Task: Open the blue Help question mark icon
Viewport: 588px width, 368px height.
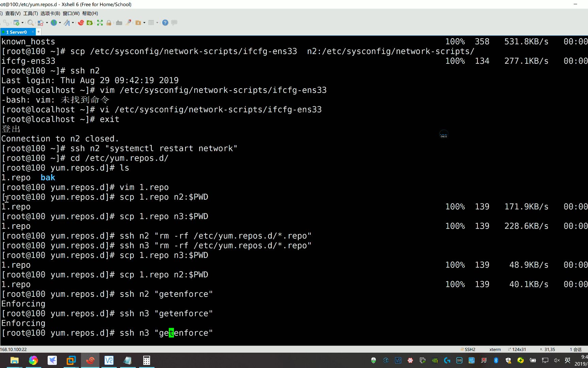Action: 165,23
